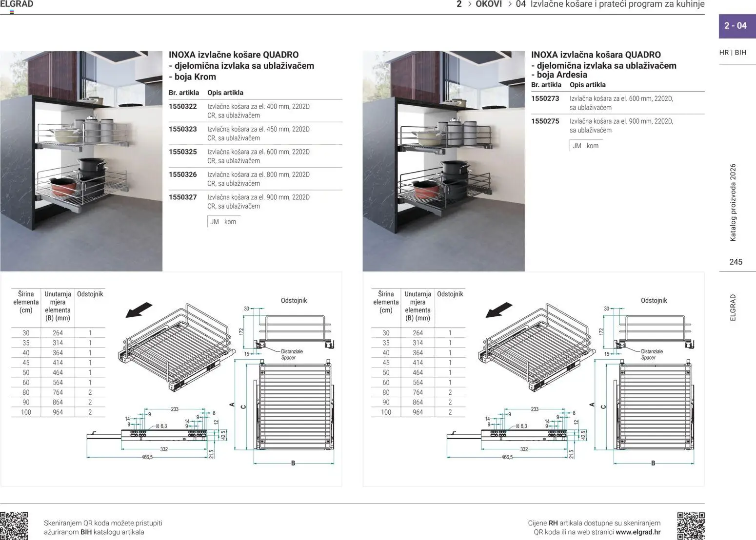The height and width of the screenshot is (540, 756).
Task: Click the RH prices QR code
Action: tap(691, 525)
